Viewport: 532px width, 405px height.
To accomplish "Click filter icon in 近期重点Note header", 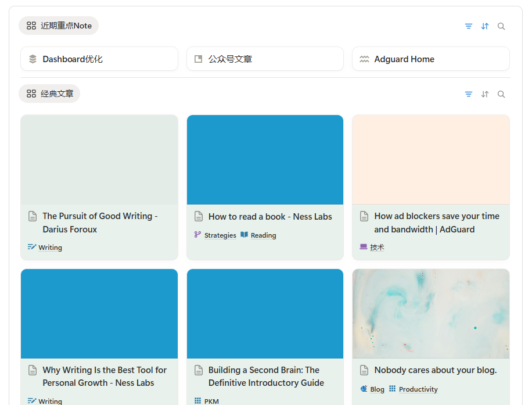I will (x=468, y=26).
